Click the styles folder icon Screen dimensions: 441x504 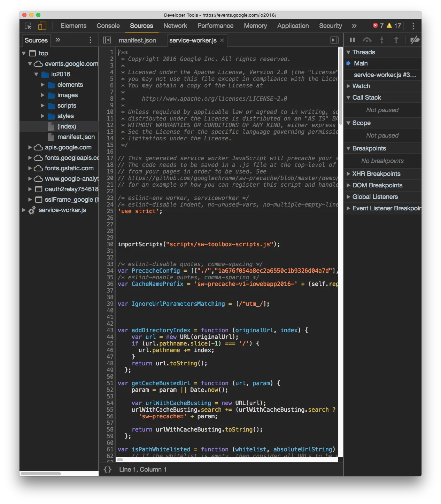tap(51, 116)
